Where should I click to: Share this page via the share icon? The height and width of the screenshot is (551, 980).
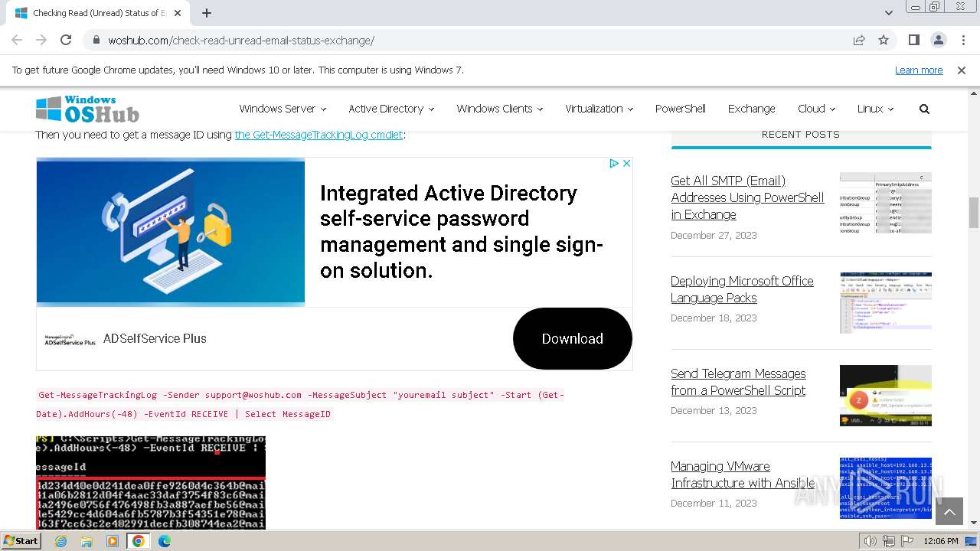click(x=859, y=41)
